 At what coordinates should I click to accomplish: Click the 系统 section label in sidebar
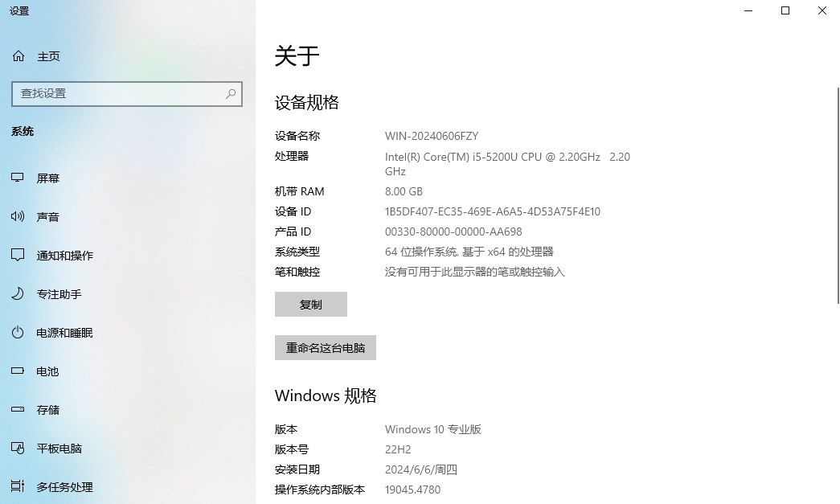tap(22, 131)
